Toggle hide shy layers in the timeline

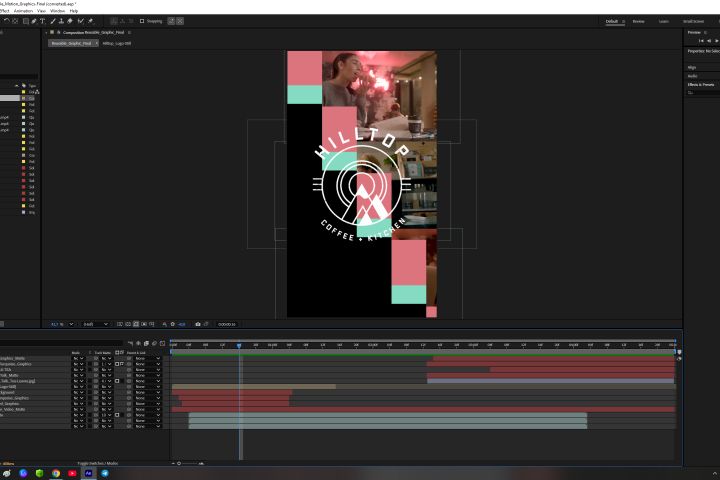click(138, 344)
